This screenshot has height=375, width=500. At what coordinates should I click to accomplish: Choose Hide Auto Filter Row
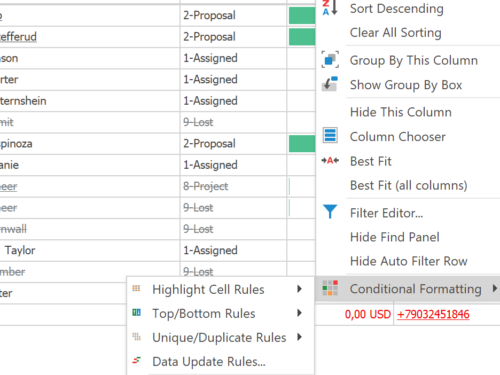(x=409, y=261)
